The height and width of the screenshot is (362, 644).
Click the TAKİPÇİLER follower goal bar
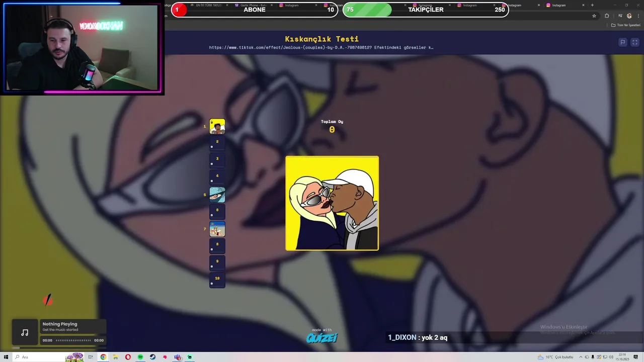tap(426, 10)
